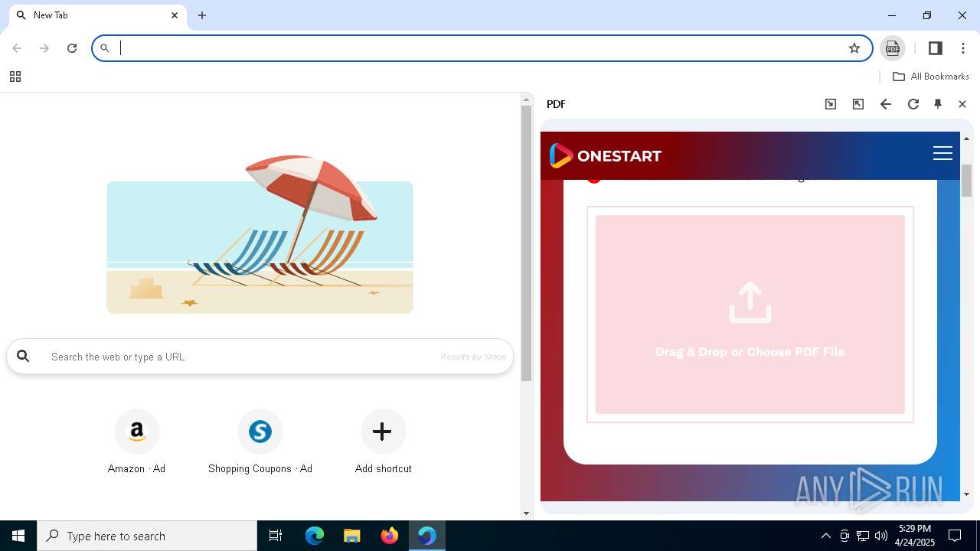Pin the PDF side panel

[938, 104]
